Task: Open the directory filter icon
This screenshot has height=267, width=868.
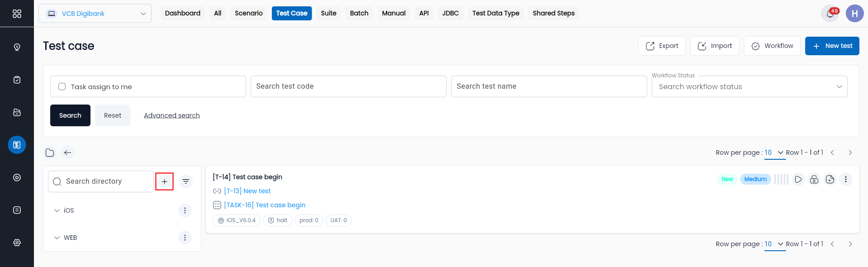Action: [x=186, y=181]
